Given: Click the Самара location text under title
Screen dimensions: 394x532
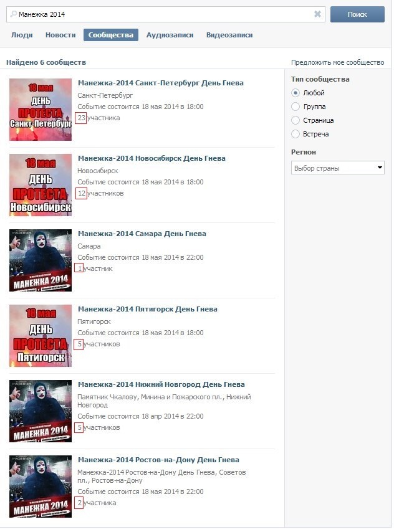Looking at the screenshot, I should click(89, 246).
